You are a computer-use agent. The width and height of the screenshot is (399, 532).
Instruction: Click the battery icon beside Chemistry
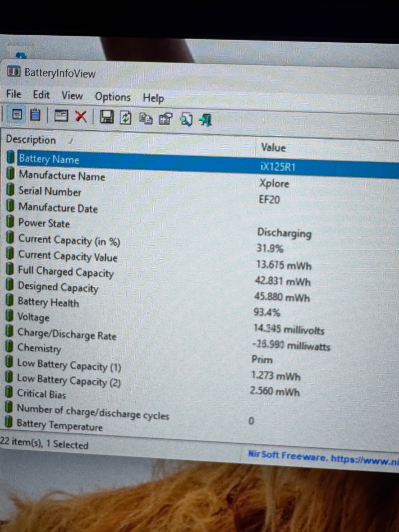click(x=10, y=346)
